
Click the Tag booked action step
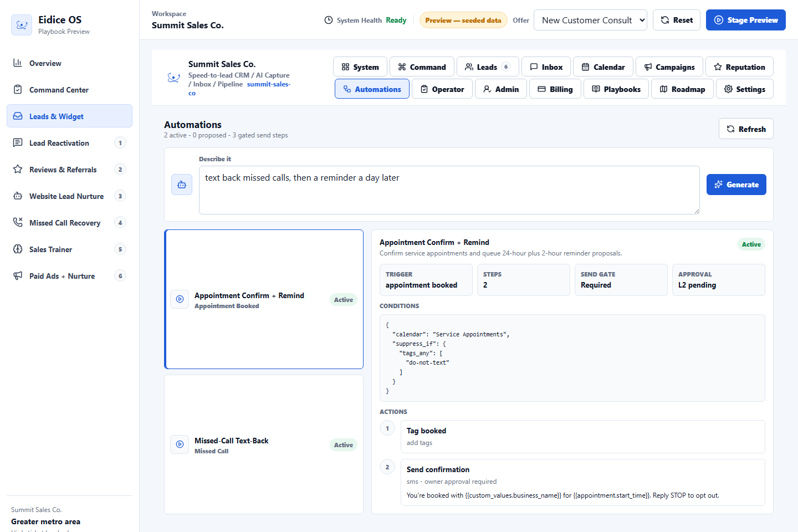pyautogui.click(x=583, y=437)
